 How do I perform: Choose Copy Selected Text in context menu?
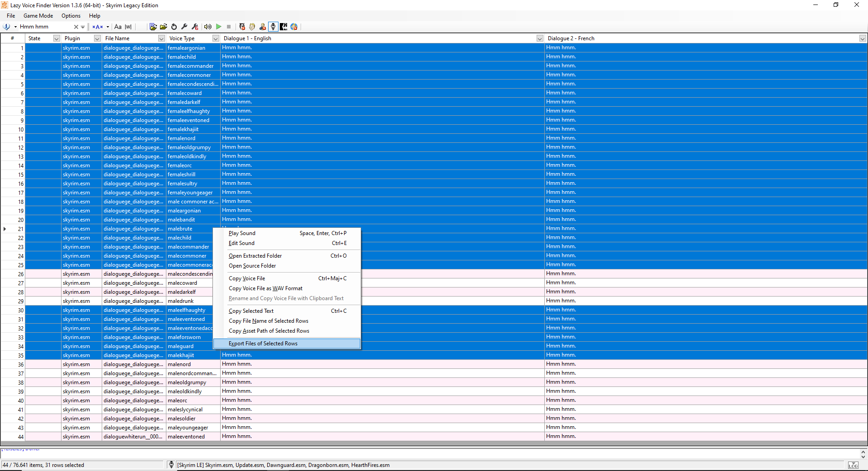[287, 311]
